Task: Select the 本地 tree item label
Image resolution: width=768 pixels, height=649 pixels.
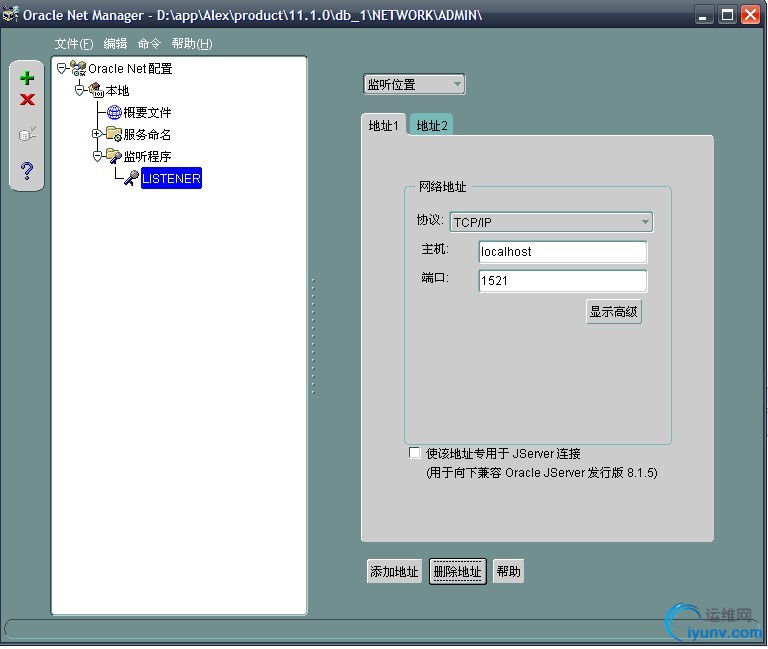Action: tap(117, 91)
